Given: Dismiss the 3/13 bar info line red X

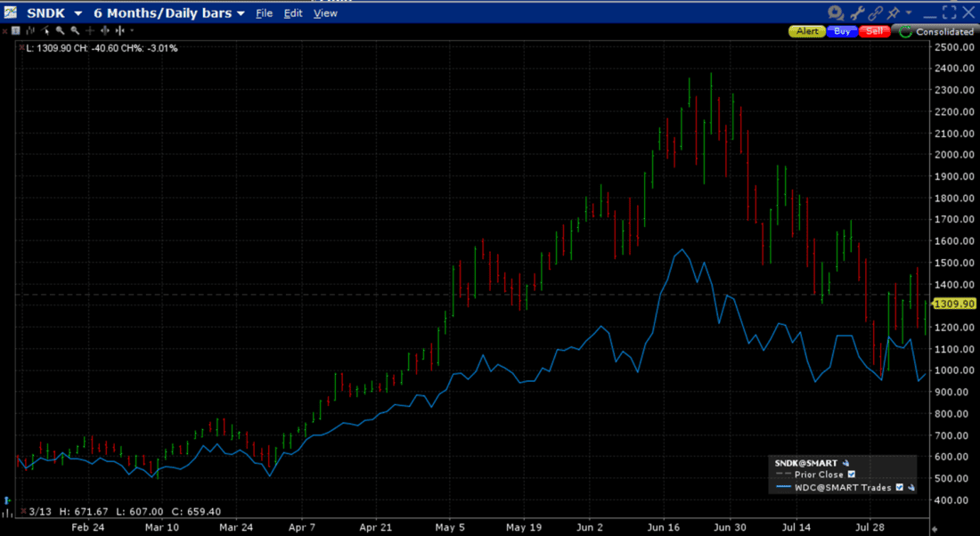Looking at the screenshot, I should click(x=23, y=511).
